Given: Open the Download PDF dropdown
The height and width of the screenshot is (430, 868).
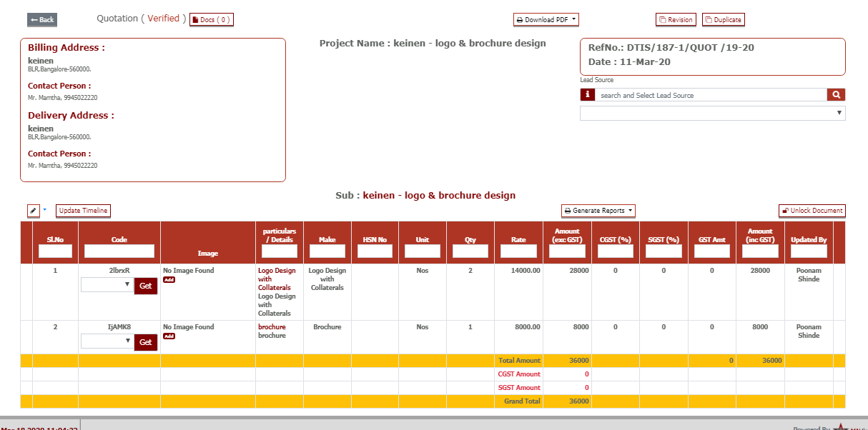Looking at the screenshot, I should pyautogui.click(x=546, y=20).
